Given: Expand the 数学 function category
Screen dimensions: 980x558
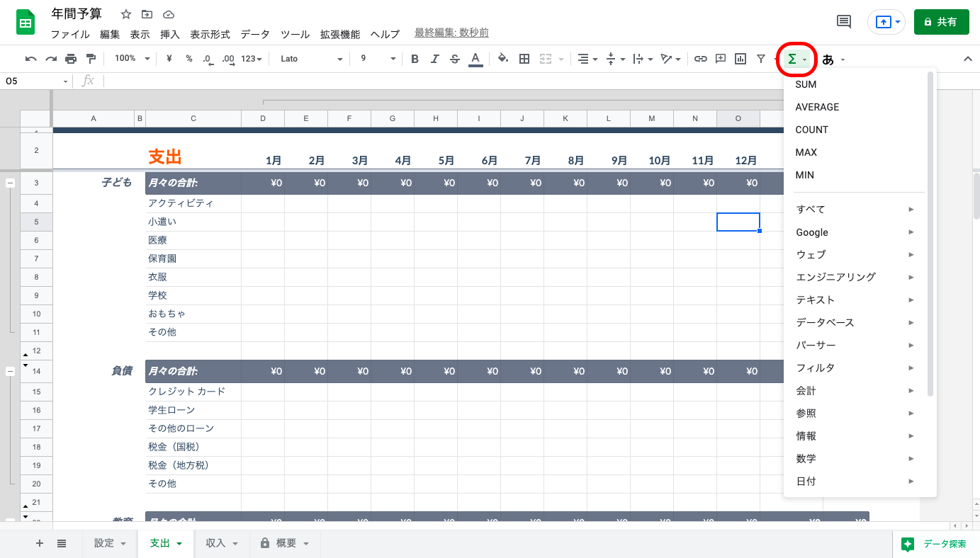Looking at the screenshot, I should (x=855, y=458).
